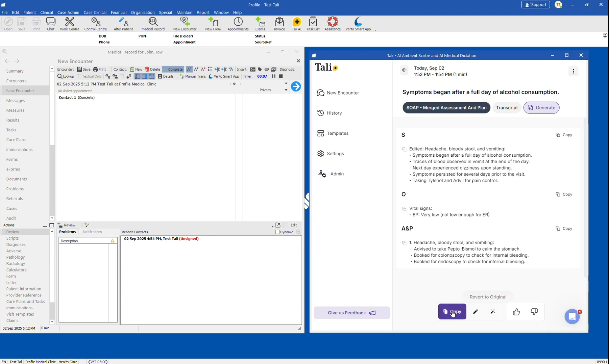Image resolution: width=609 pixels, height=364 pixels.
Task: Open the Tali chat bubble icon
Action: tap(572, 317)
